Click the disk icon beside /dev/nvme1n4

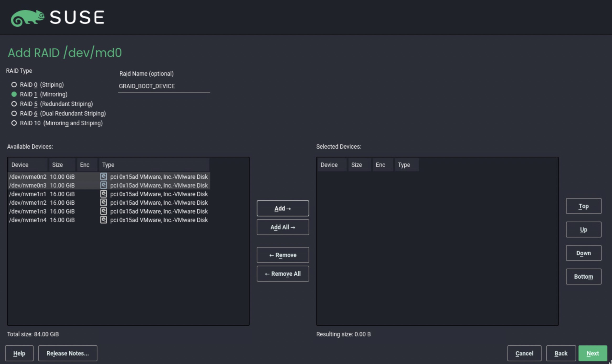pyautogui.click(x=103, y=220)
